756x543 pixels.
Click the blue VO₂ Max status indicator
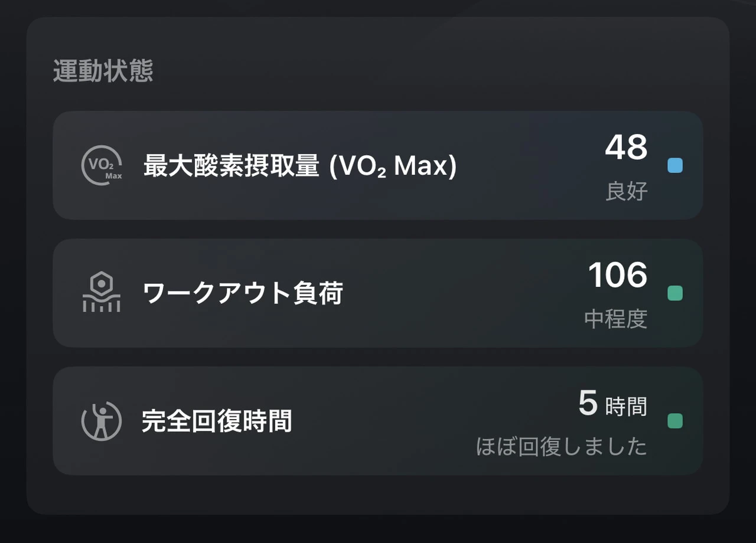tap(674, 166)
